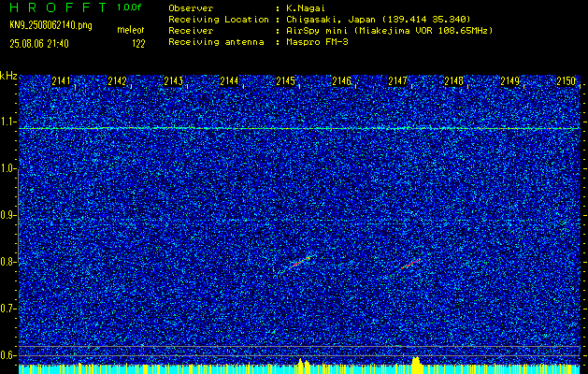Click the 2143 time marker

click(173, 81)
